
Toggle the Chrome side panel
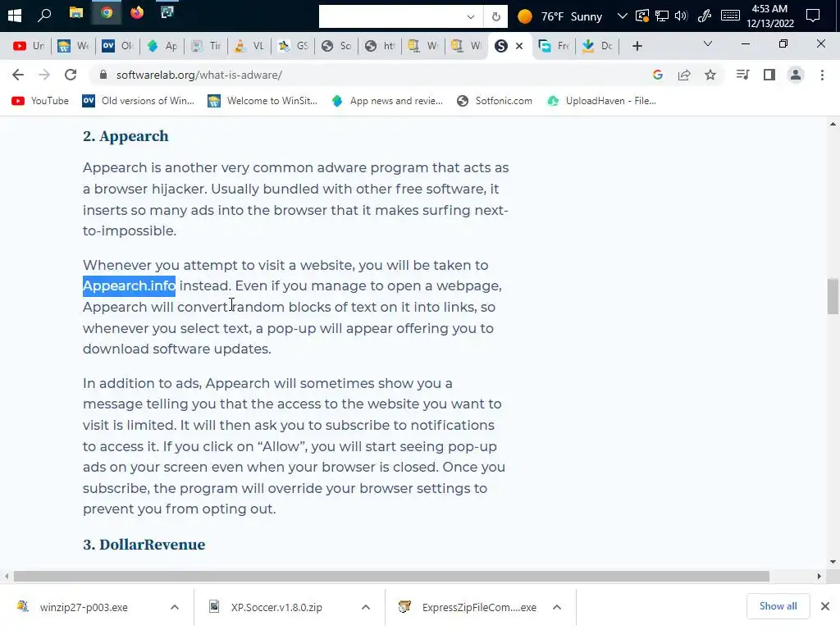point(769,75)
